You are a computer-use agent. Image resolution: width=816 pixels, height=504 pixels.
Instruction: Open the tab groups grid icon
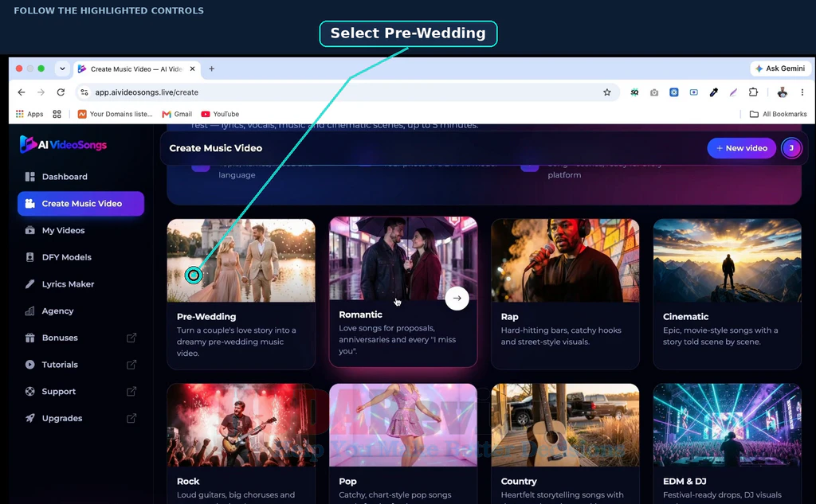pos(57,114)
